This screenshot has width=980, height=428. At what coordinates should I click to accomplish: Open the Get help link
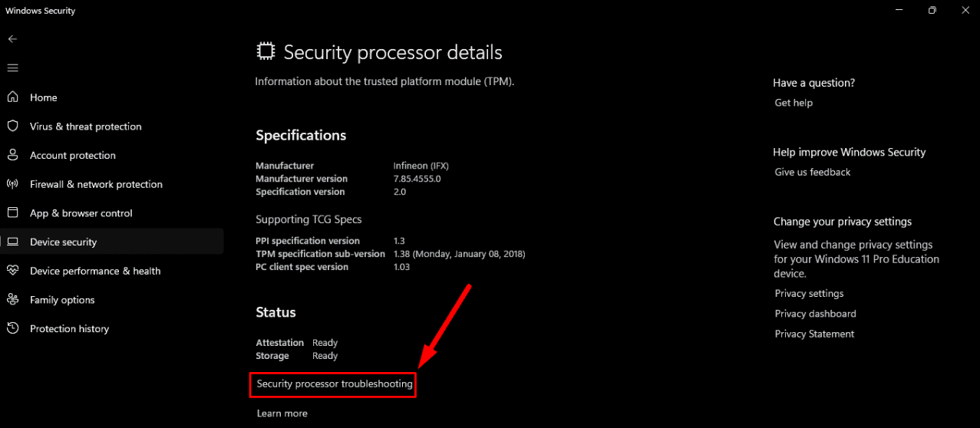(794, 103)
